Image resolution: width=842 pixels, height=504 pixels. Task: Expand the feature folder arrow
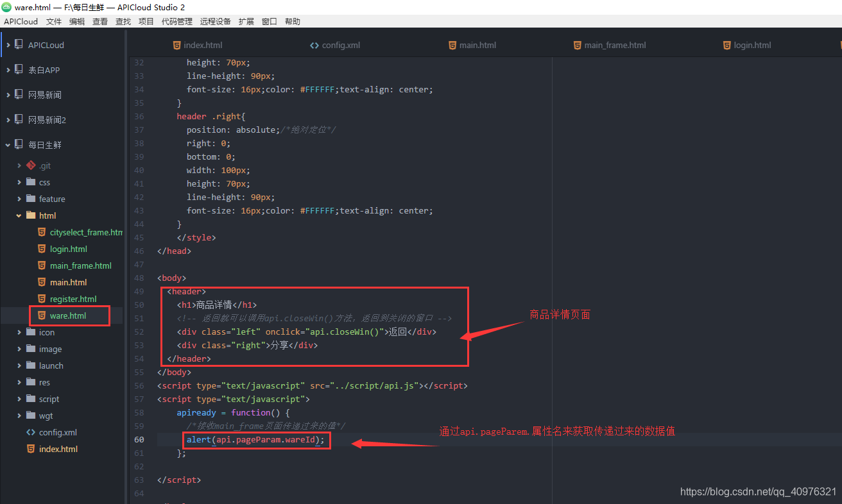tap(19, 199)
